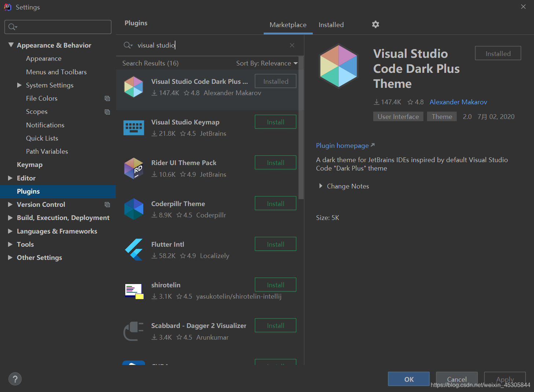This screenshot has height=392, width=534.
Task: Open the Sort By Relevance dropdown
Action: click(x=267, y=63)
